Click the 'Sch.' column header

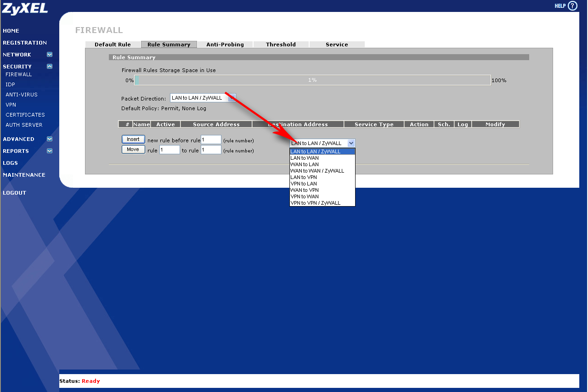tap(444, 124)
